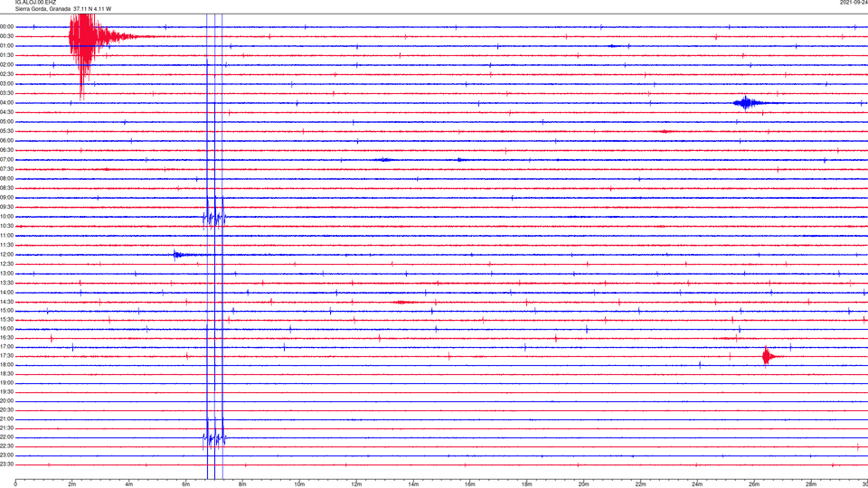Click the 10m tick label on the axis
The width and height of the screenshot is (868, 488).
(x=299, y=484)
